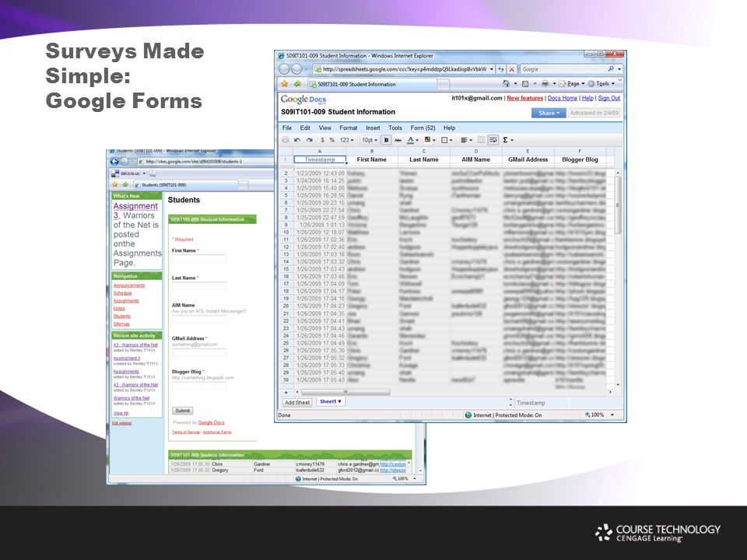Click the Google search box in IE

(x=564, y=69)
